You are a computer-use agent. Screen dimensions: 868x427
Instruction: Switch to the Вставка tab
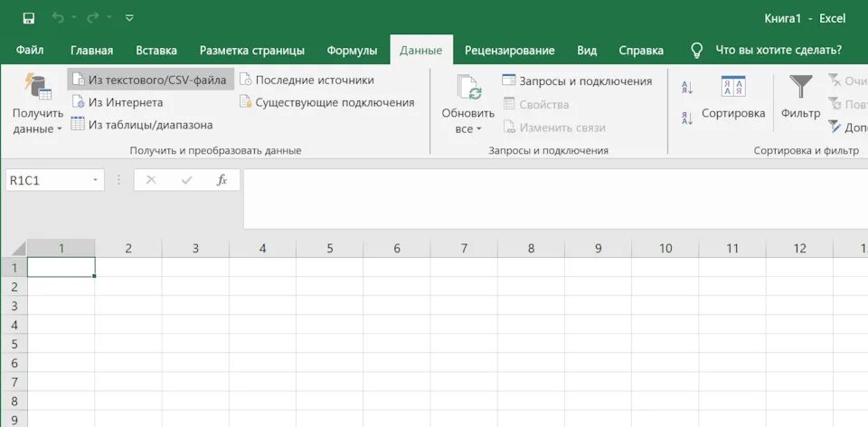(156, 51)
